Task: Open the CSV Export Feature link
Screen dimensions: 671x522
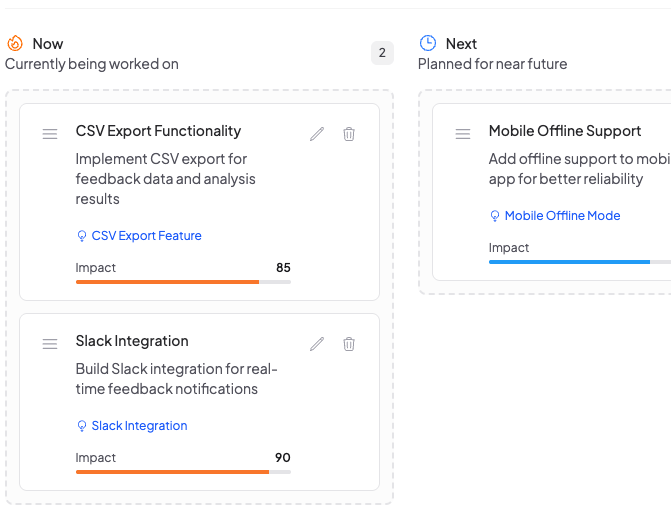Action: tap(146, 236)
